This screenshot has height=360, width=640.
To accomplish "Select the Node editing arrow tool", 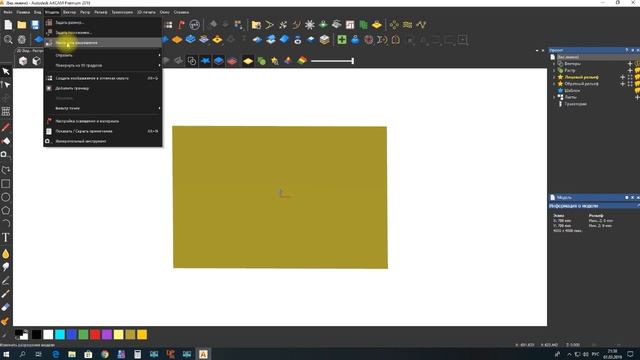I will (6, 85).
